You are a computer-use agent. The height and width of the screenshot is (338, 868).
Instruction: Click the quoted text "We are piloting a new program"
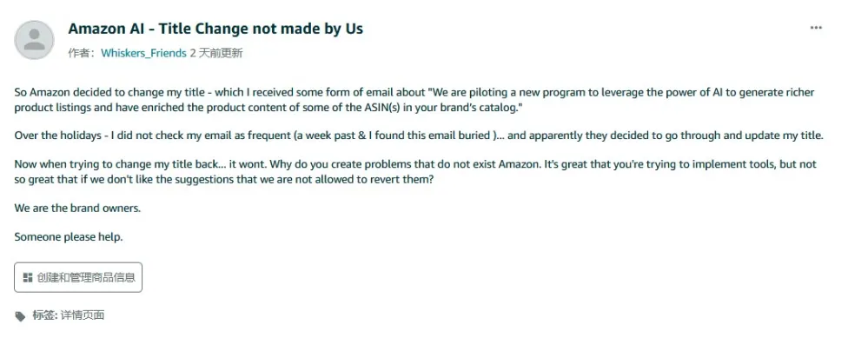[x=507, y=92]
